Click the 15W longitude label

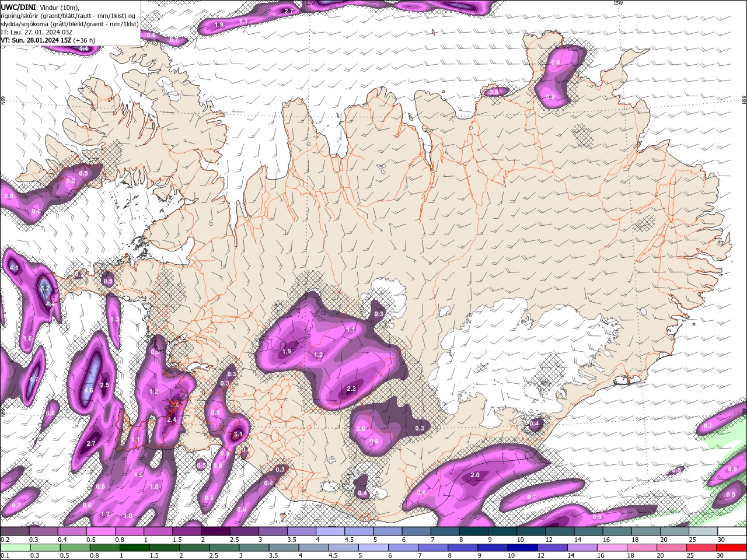(619, 3)
